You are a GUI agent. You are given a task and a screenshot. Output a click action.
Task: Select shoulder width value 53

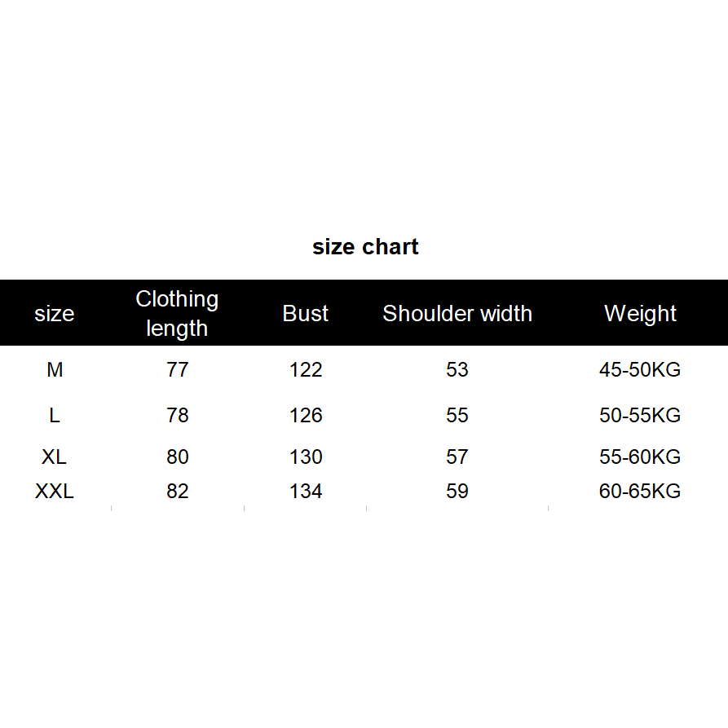(x=457, y=370)
